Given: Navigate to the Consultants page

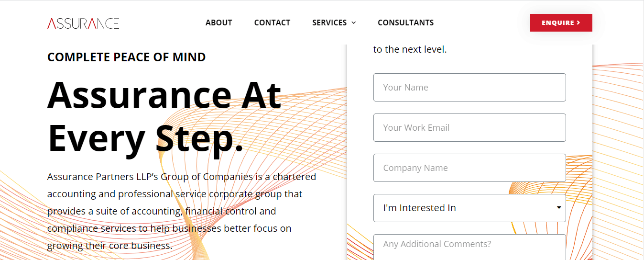Looking at the screenshot, I should [x=405, y=23].
